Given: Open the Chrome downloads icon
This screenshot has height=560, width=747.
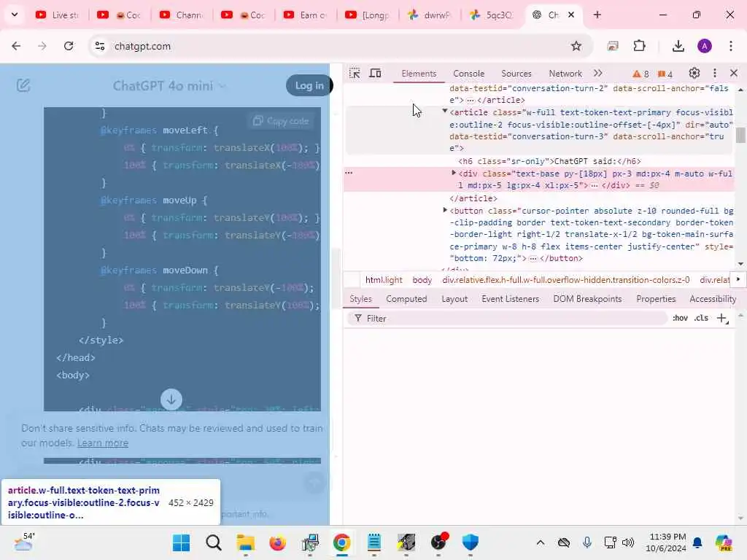Looking at the screenshot, I should [x=678, y=46].
